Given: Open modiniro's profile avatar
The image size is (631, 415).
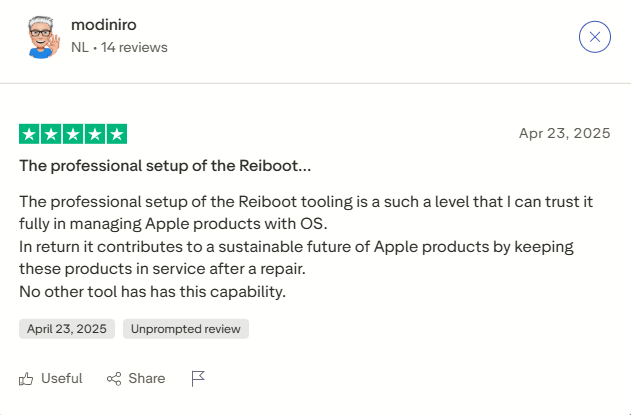Looking at the screenshot, I should pyautogui.click(x=41, y=37).
